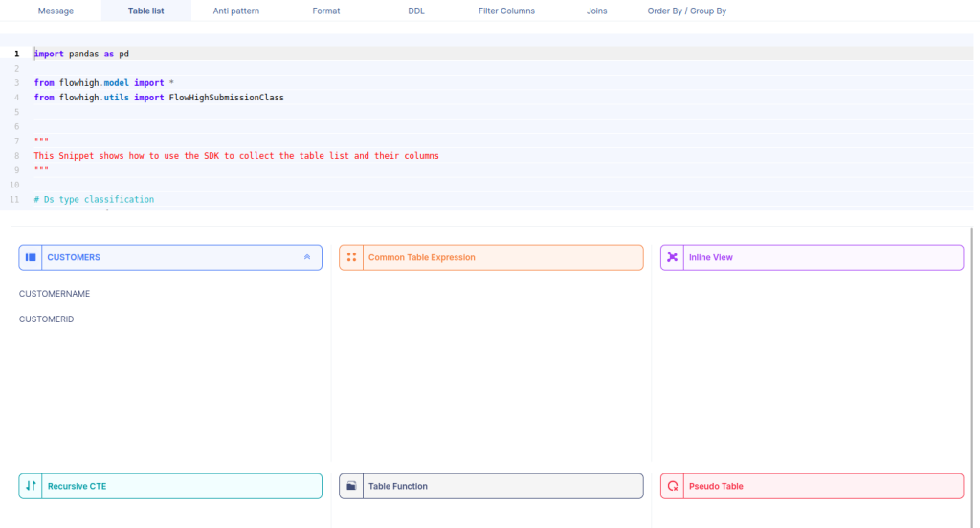This screenshot has width=980, height=528.
Task: Click the CUSTOMERID column entry
Action: (46, 319)
